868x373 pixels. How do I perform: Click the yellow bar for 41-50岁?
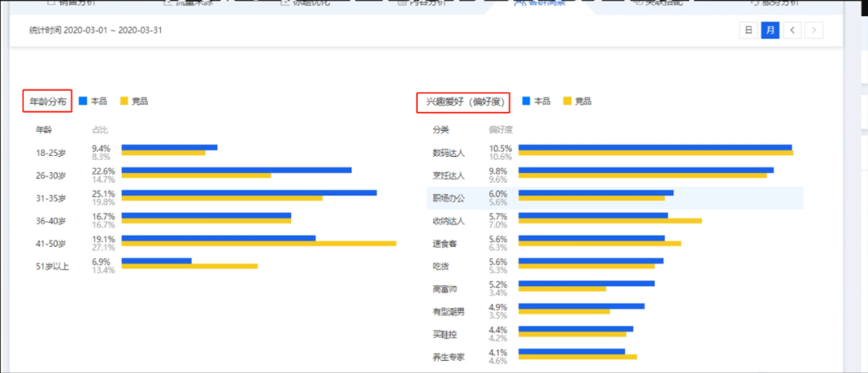[x=259, y=244]
